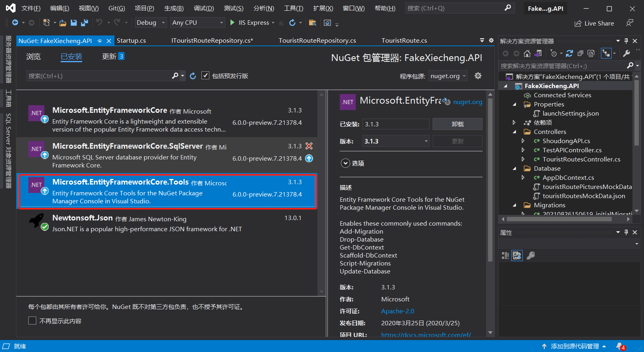
Task: Open the Any CPU platform dropdown
Action: tap(198, 23)
